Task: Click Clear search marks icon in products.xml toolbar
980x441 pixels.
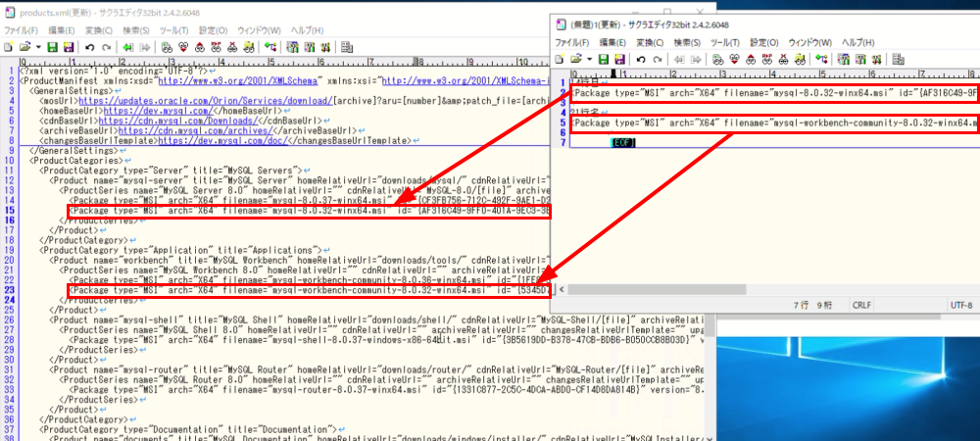Action: [x=232, y=46]
